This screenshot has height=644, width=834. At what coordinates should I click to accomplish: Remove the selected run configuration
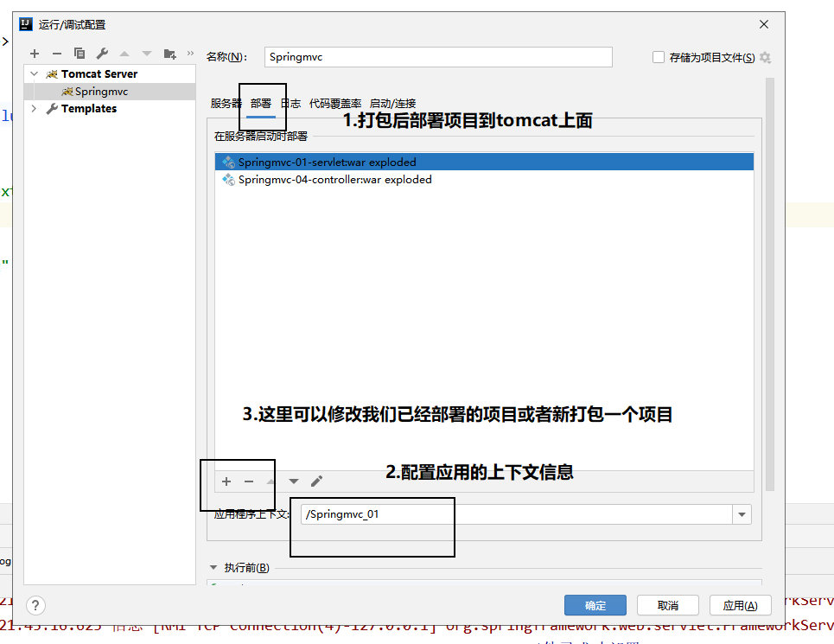(x=57, y=54)
